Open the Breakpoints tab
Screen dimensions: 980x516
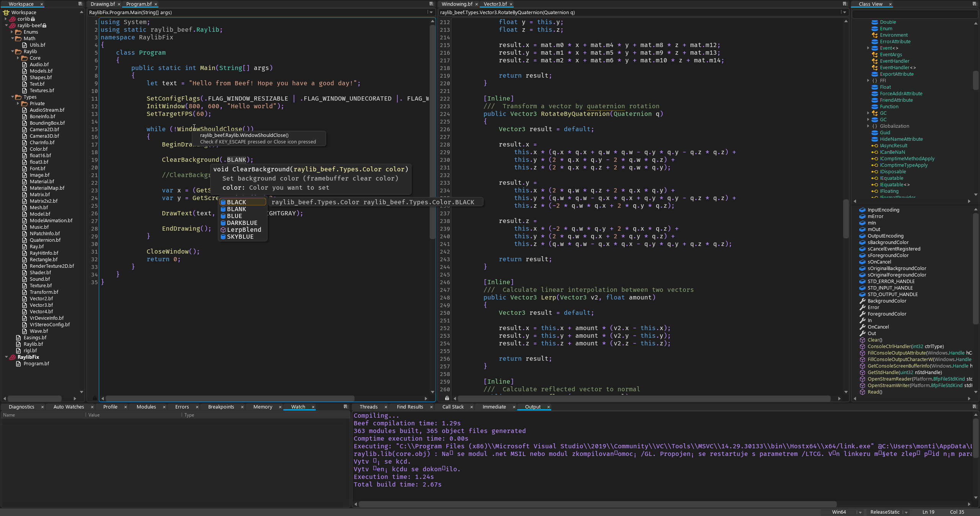coord(221,407)
